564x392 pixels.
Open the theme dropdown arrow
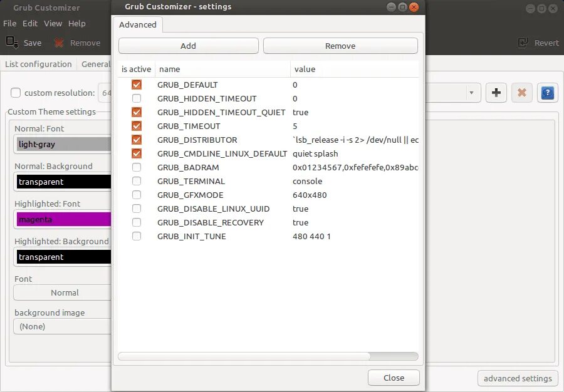[471, 93]
